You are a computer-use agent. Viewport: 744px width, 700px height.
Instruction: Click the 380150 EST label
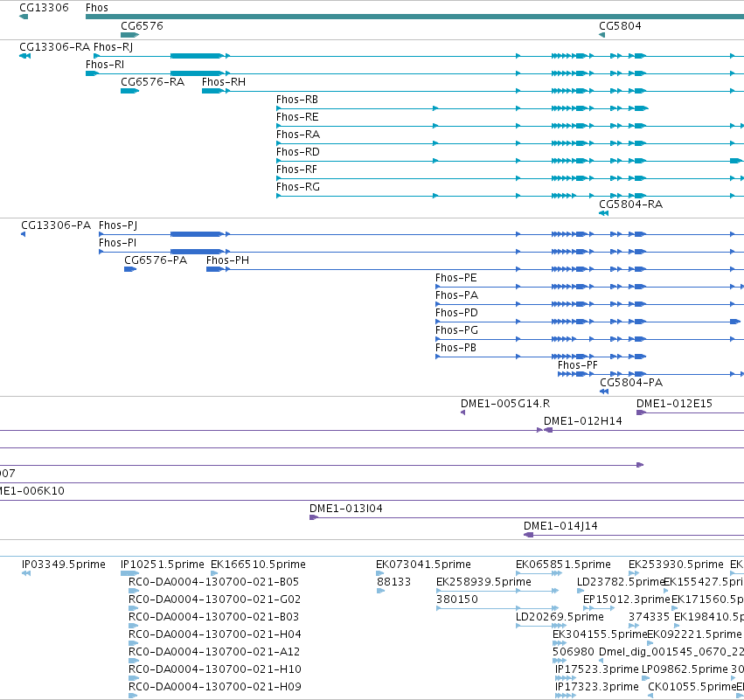457,600
